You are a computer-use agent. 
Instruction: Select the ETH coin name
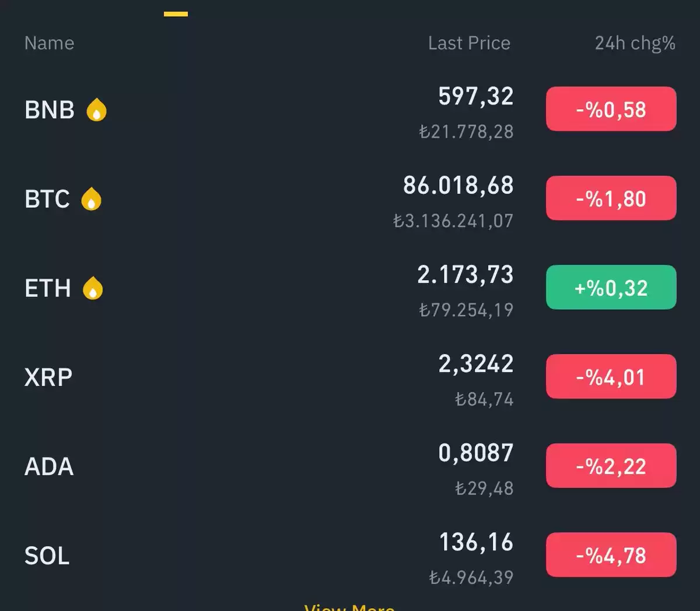click(x=47, y=288)
